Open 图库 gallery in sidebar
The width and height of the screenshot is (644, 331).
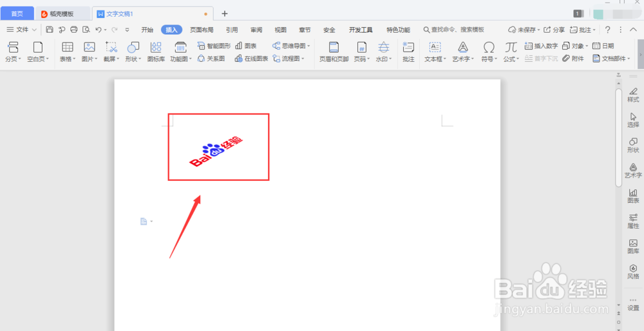(x=633, y=247)
